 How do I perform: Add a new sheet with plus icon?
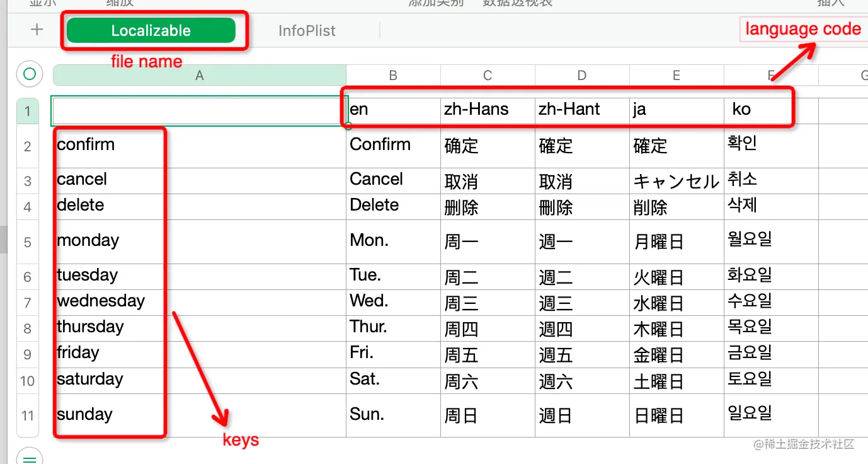click(x=37, y=30)
